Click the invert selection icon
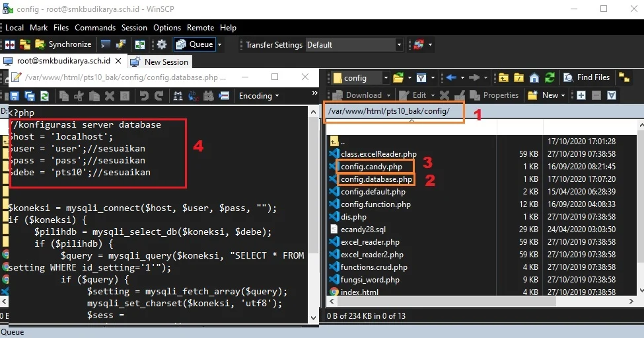The height and width of the screenshot is (338, 644). [612, 95]
